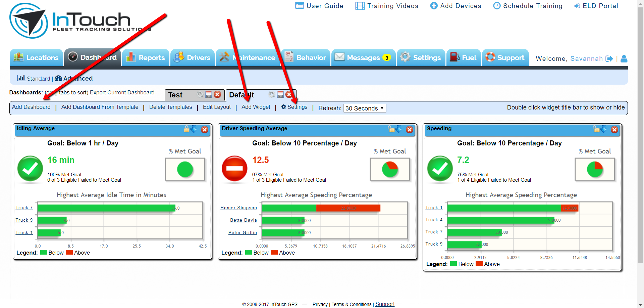The image size is (644, 308).
Task: Save the Test dashboard using the floppy disk icon
Action: [x=208, y=95]
